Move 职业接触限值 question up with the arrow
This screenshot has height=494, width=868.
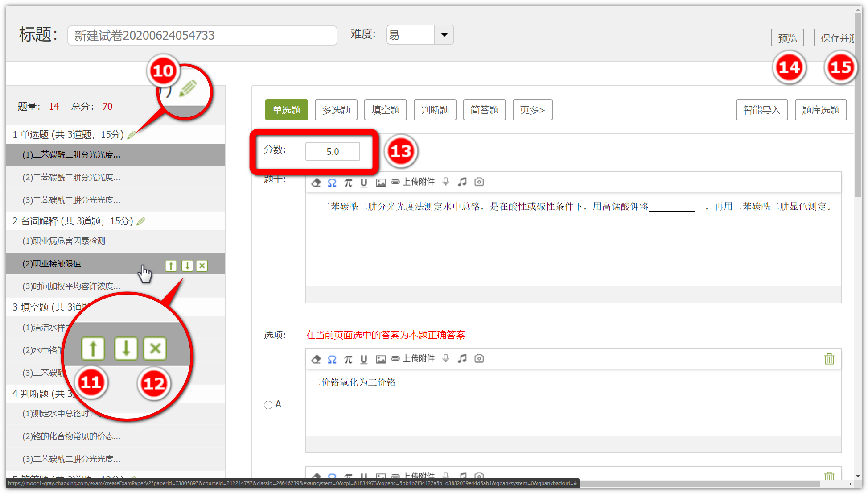(x=171, y=266)
